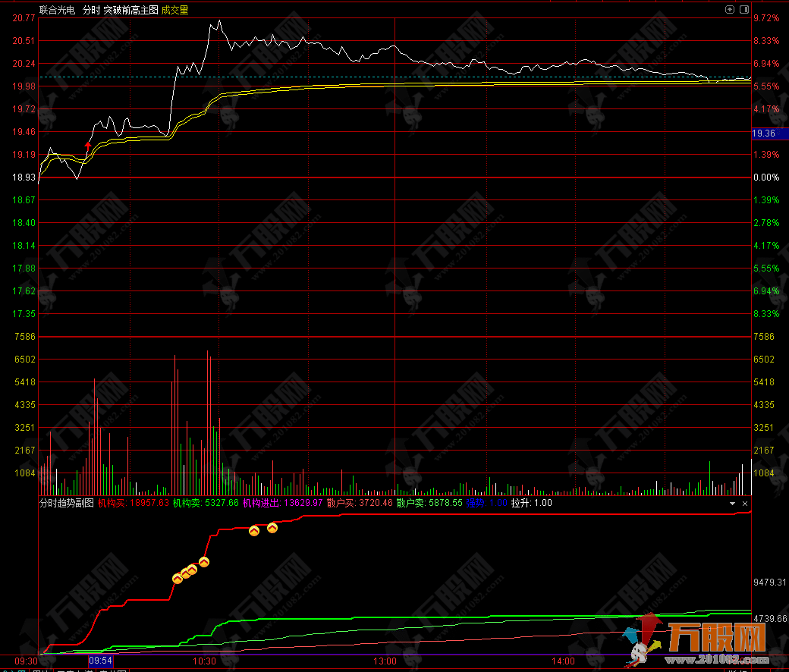Click the 0.00% percent label
The height and width of the screenshot is (672, 789).
coord(766,177)
